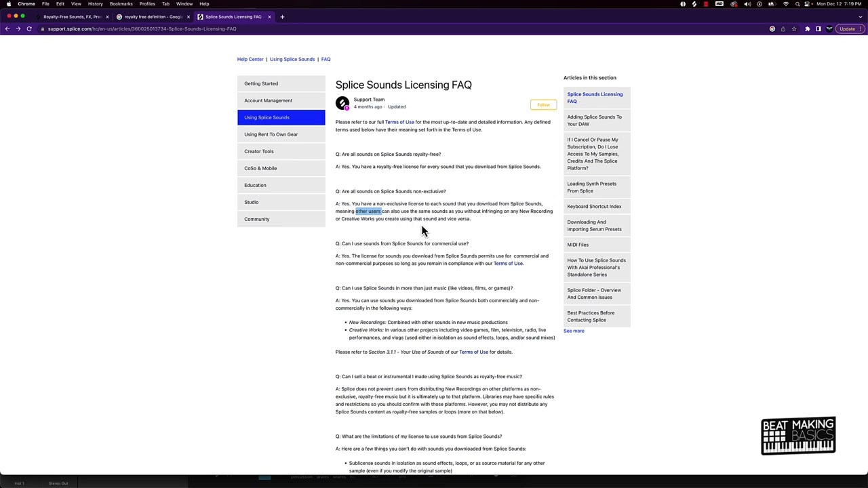Viewport: 868px width, 488px height.
Task: Click Help Center breadcrumb link
Action: [x=250, y=59]
